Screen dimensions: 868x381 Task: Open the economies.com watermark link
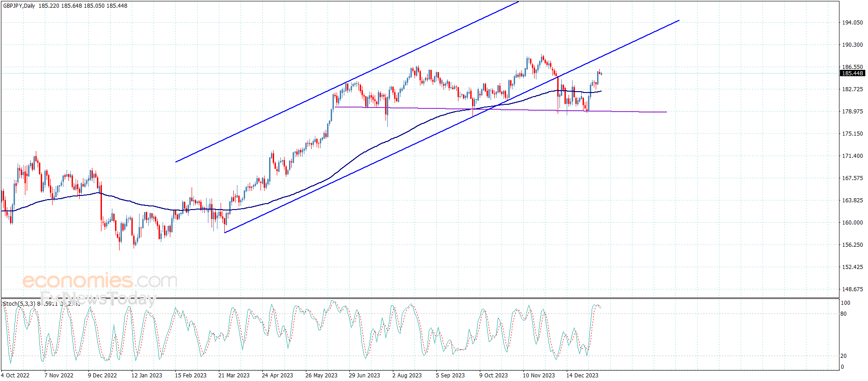(100, 281)
